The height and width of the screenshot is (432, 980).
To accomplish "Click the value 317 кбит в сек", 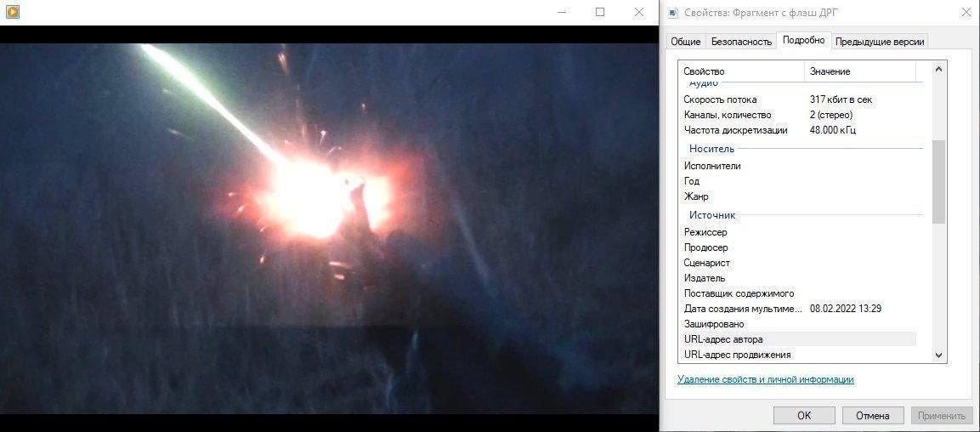I will [x=841, y=99].
